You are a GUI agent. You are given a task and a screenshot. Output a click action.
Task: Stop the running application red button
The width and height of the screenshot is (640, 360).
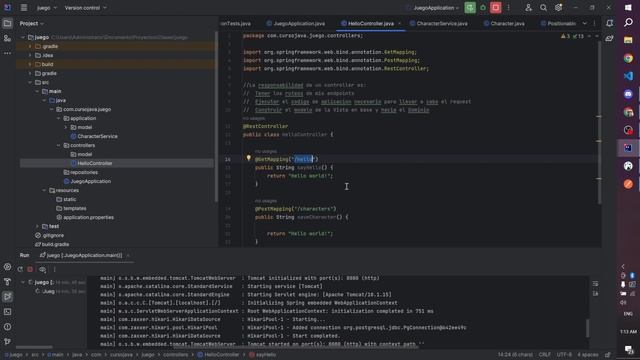pos(496,8)
